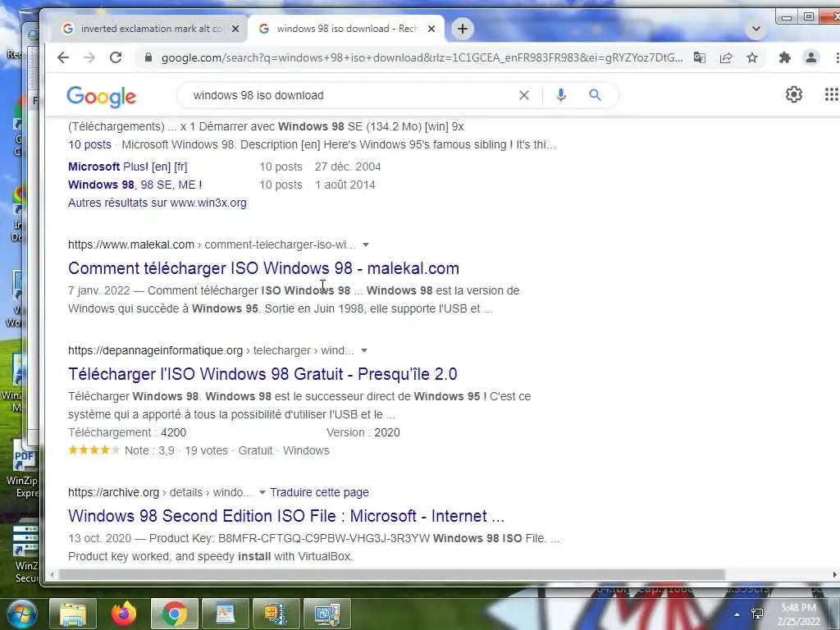840x630 pixels.
Task: Select the 'windows 98 iso download' tab
Action: coord(345,29)
